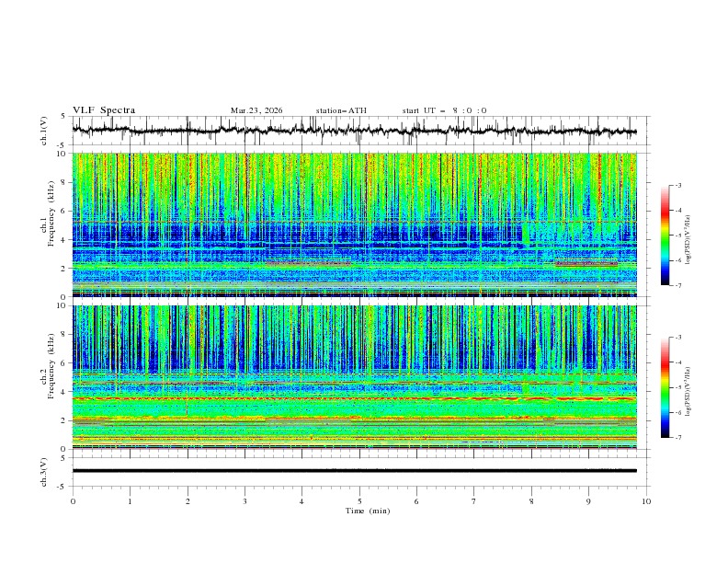The width and height of the screenshot is (728, 563).
Task: Click time axis tick label "6"
Action: [416, 501]
